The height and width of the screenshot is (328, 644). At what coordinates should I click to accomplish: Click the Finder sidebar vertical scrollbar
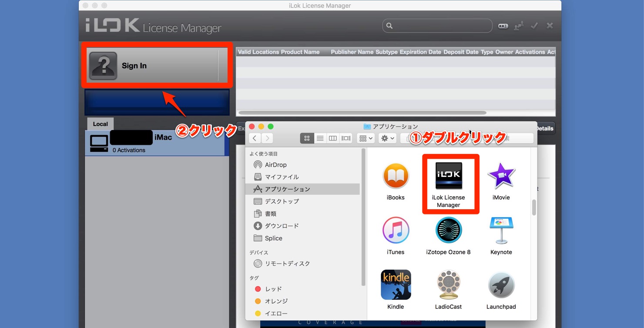pos(363,218)
